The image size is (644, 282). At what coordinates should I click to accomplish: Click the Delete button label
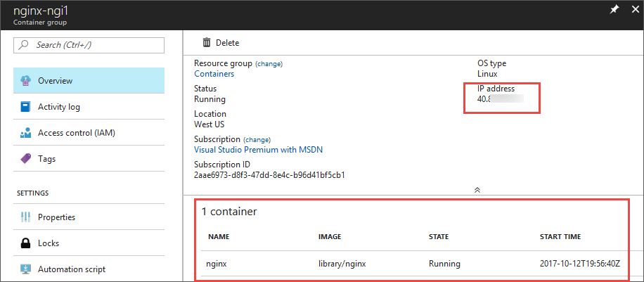[x=228, y=43]
